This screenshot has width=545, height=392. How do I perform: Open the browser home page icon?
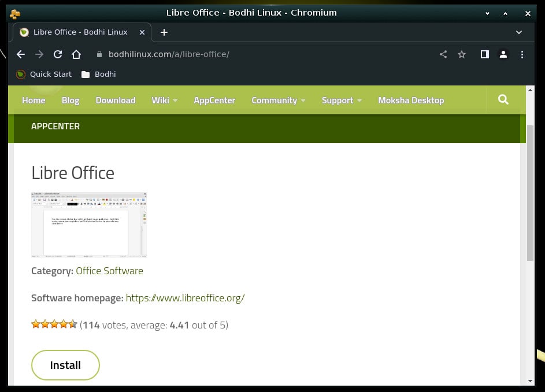point(76,54)
